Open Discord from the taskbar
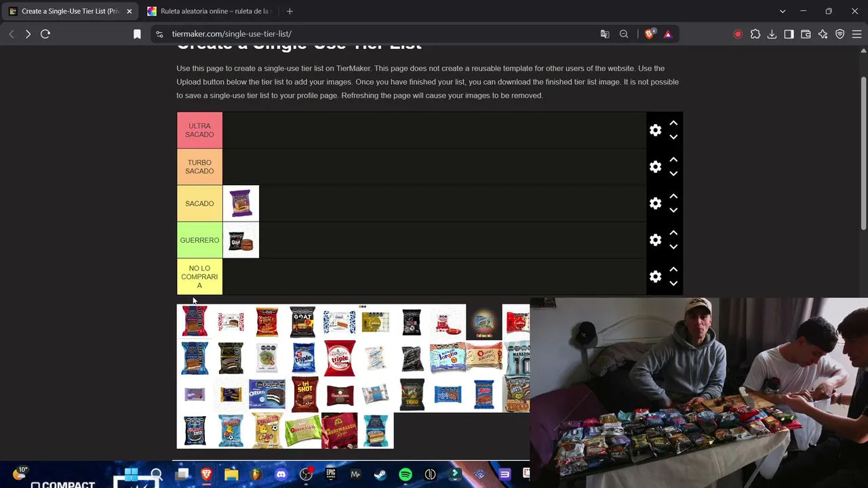Viewport: 868px width, 488px height. coord(281,474)
